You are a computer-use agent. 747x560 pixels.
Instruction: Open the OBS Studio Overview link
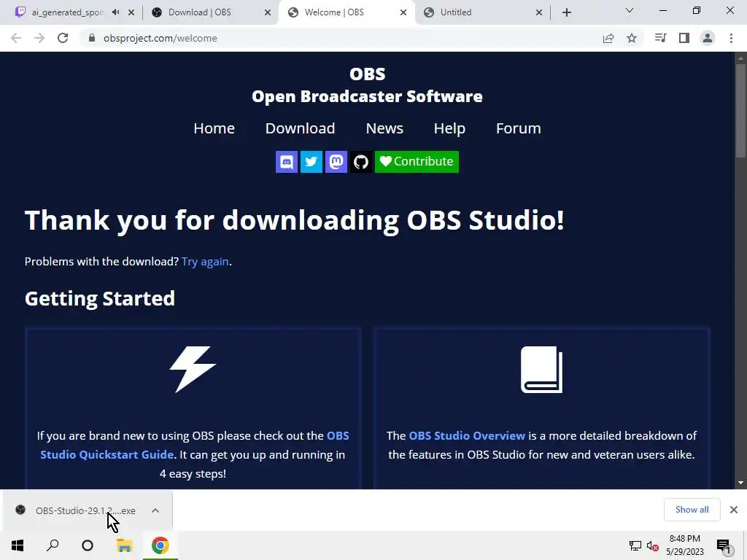pyautogui.click(x=467, y=436)
